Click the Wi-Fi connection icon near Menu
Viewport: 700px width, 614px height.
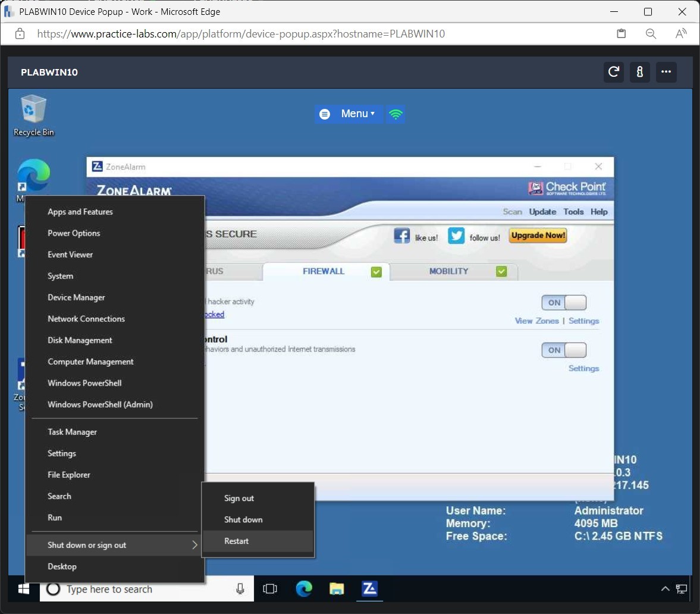[395, 114]
